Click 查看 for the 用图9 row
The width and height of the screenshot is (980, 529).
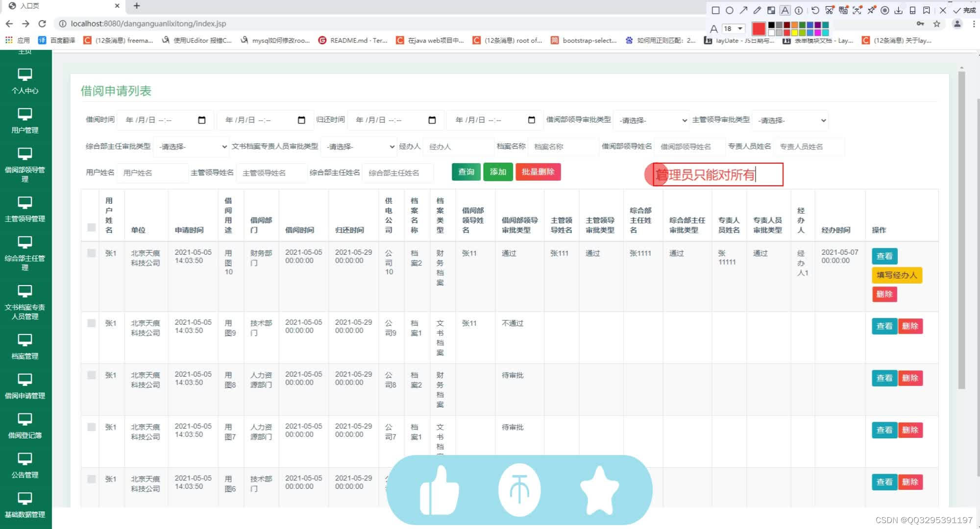coord(884,326)
